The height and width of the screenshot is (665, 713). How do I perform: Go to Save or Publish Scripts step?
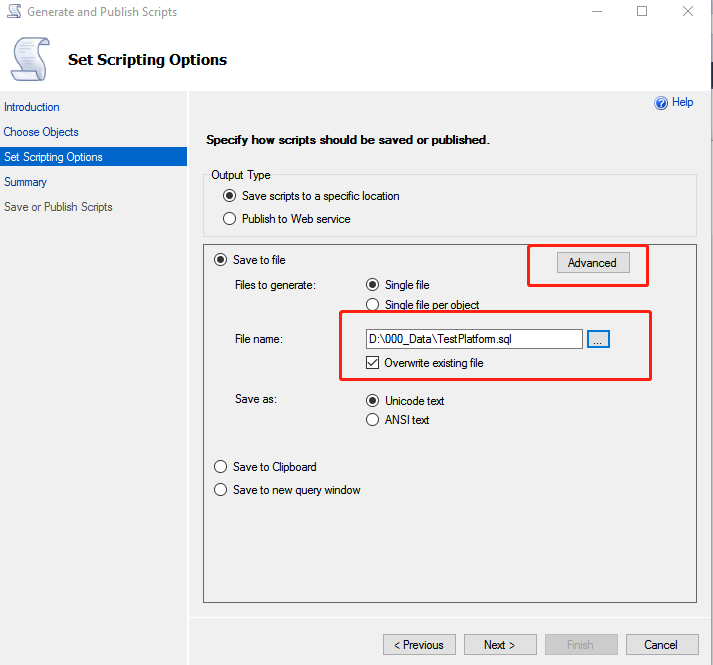click(58, 207)
